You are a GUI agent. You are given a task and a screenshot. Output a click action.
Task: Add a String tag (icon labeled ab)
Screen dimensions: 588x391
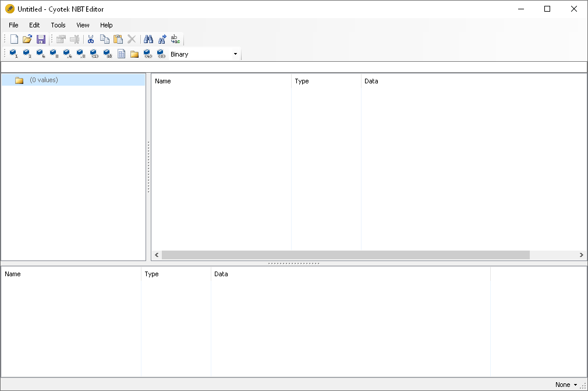108,54
